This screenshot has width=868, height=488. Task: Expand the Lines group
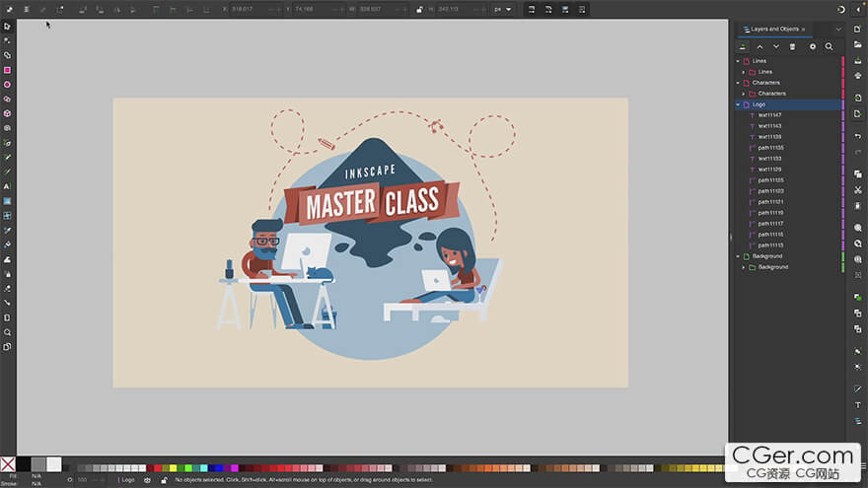(744, 72)
